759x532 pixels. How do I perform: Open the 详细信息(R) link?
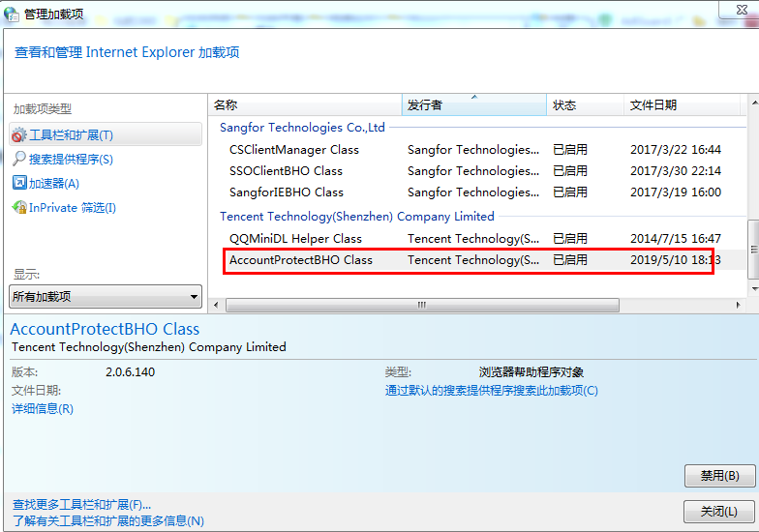(43, 408)
